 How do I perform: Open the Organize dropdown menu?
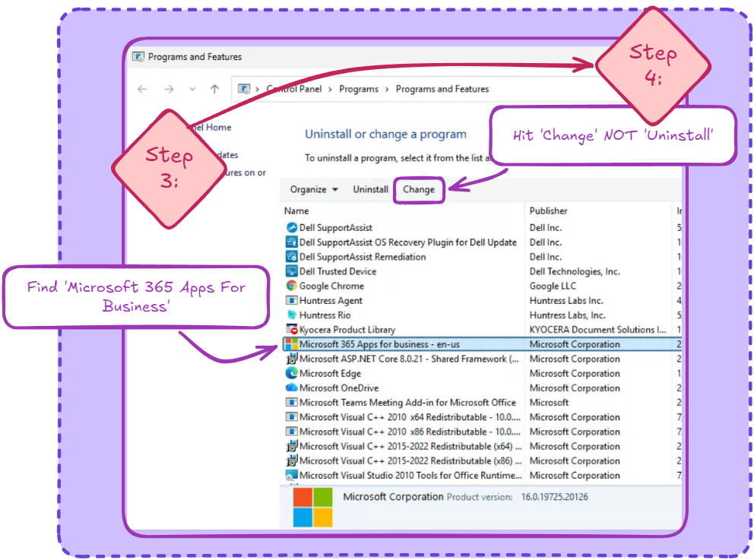click(314, 189)
